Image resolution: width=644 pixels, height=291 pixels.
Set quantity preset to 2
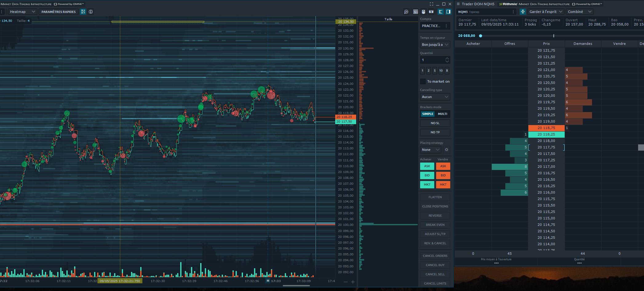(x=428, y=71)
